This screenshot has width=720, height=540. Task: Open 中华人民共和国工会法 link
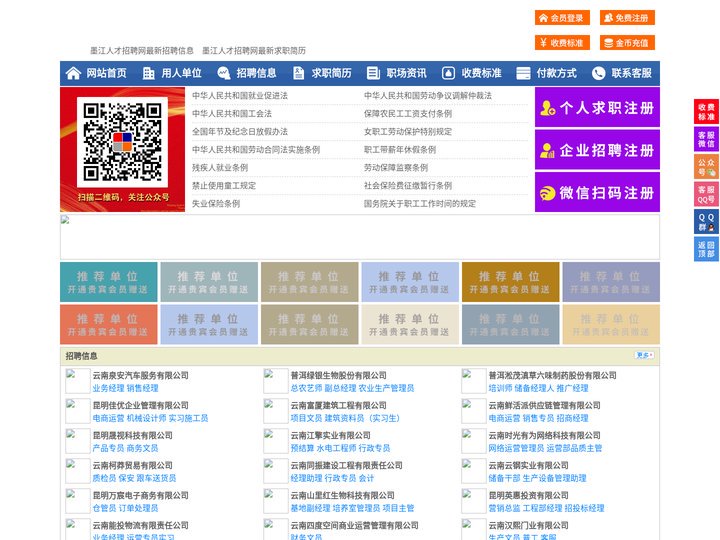click(232, 113)
